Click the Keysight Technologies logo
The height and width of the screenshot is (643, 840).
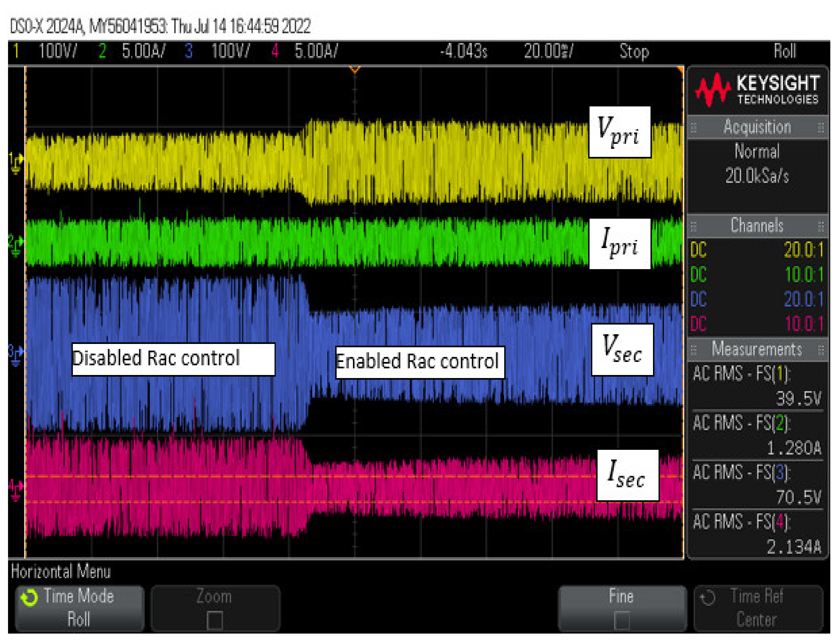[757, 90]
